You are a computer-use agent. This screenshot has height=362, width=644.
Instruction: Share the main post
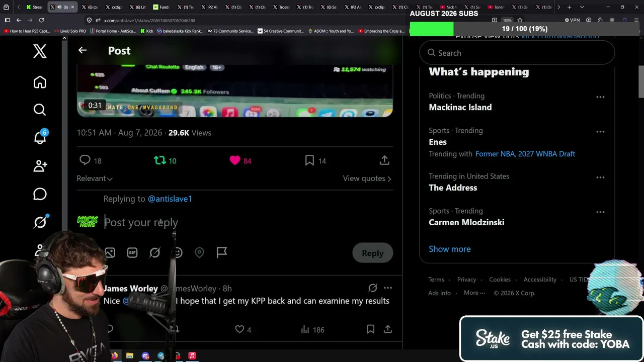(x=384, y=160)
